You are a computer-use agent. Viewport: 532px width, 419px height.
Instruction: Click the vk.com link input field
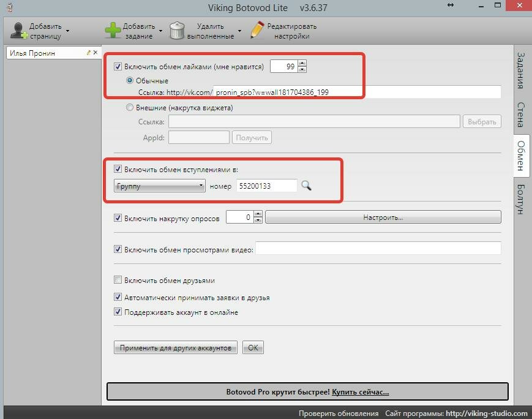357,92
